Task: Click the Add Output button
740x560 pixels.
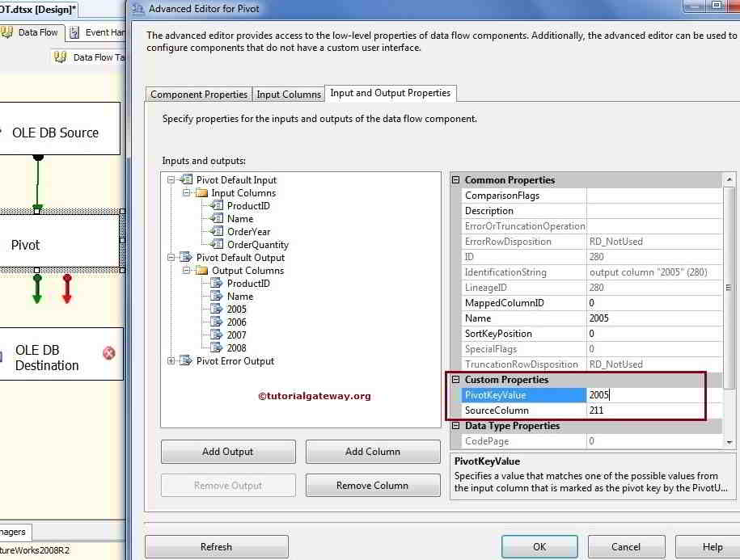Action: click(227, 452)
